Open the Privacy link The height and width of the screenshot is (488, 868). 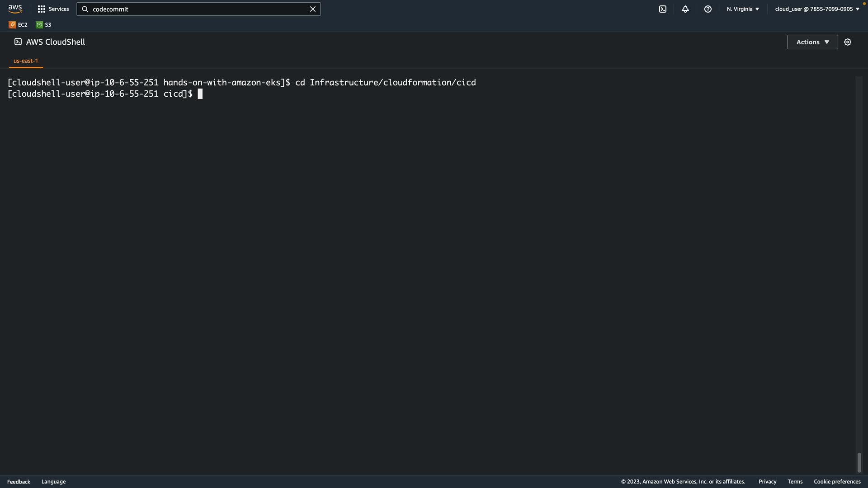pos(767,482)
